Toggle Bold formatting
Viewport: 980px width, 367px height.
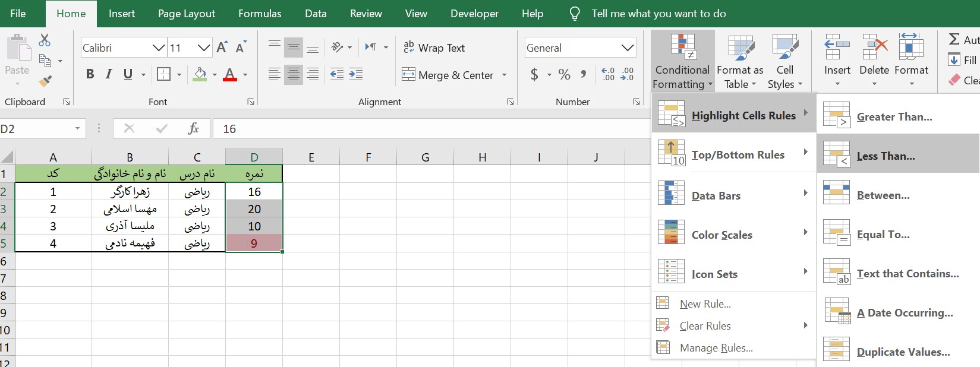[90, 74]
